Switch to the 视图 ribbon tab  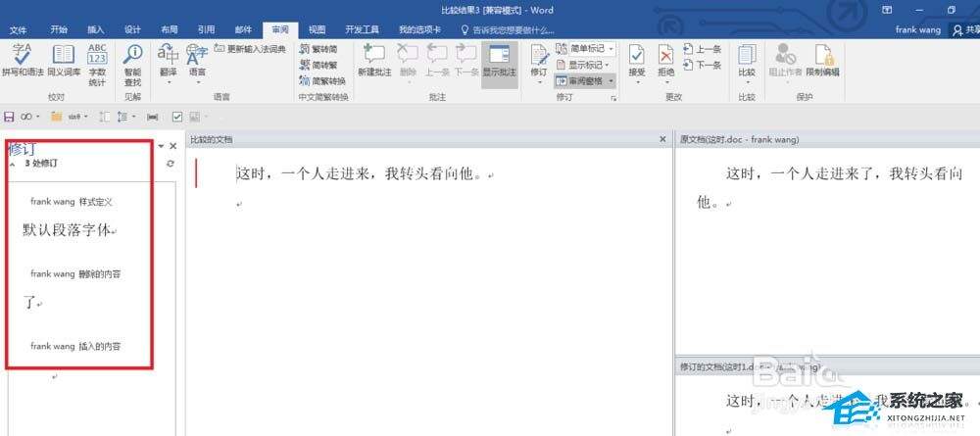pyautogui.click(x=317, y=29)
